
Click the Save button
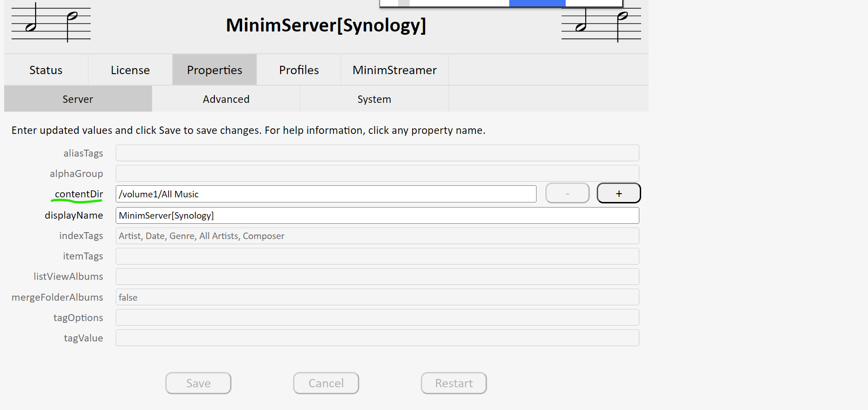pyautogui.click(x=198, y=383)
